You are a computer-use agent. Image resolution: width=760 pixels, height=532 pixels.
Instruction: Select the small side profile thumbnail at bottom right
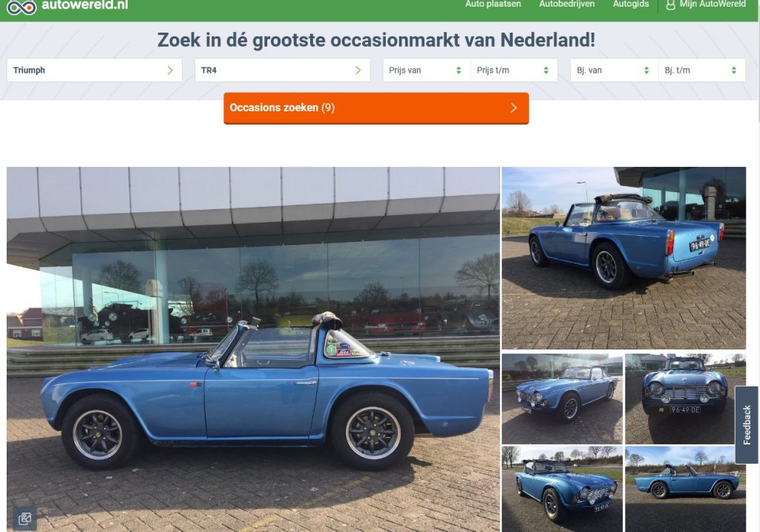click(x=685, y=490)
